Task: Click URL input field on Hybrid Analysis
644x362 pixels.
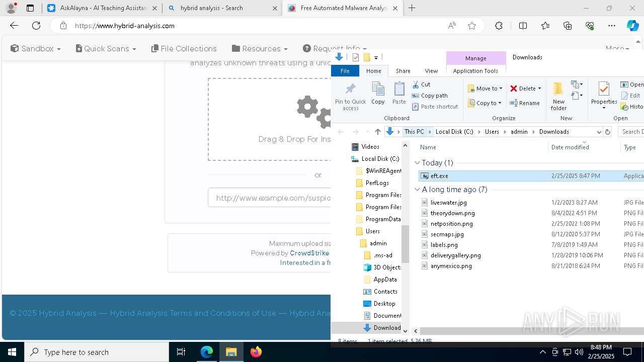Action: tap(270, 198)
